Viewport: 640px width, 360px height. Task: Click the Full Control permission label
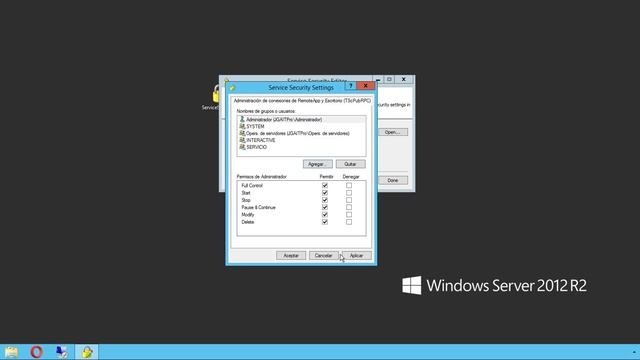[x=252, y=186]
